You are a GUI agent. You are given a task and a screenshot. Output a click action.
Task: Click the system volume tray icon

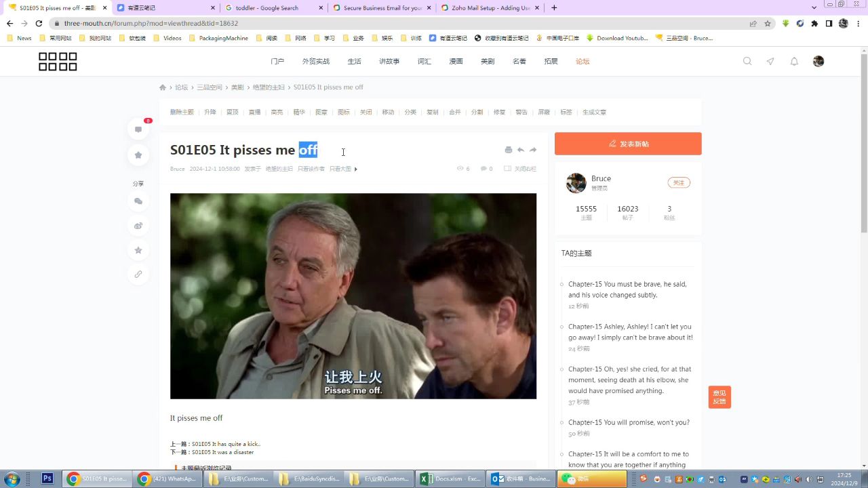(810, 479)
